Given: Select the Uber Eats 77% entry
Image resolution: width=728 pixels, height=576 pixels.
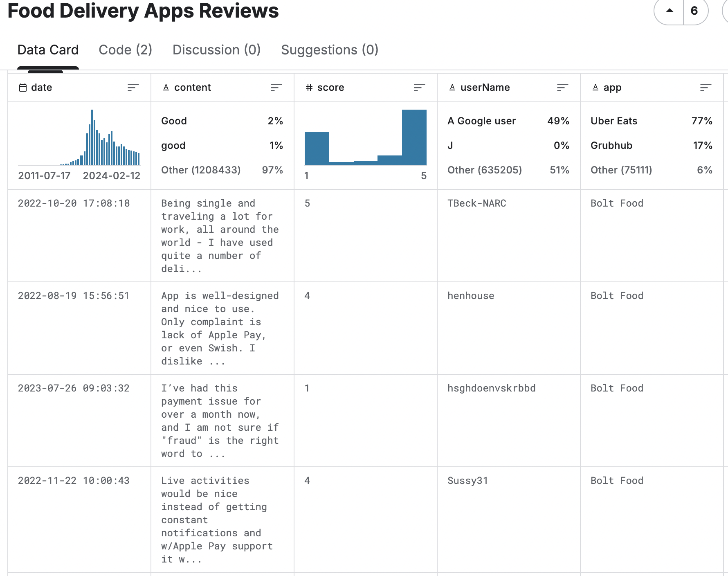Looking at the screenshot, I should [x=651, y=121].
